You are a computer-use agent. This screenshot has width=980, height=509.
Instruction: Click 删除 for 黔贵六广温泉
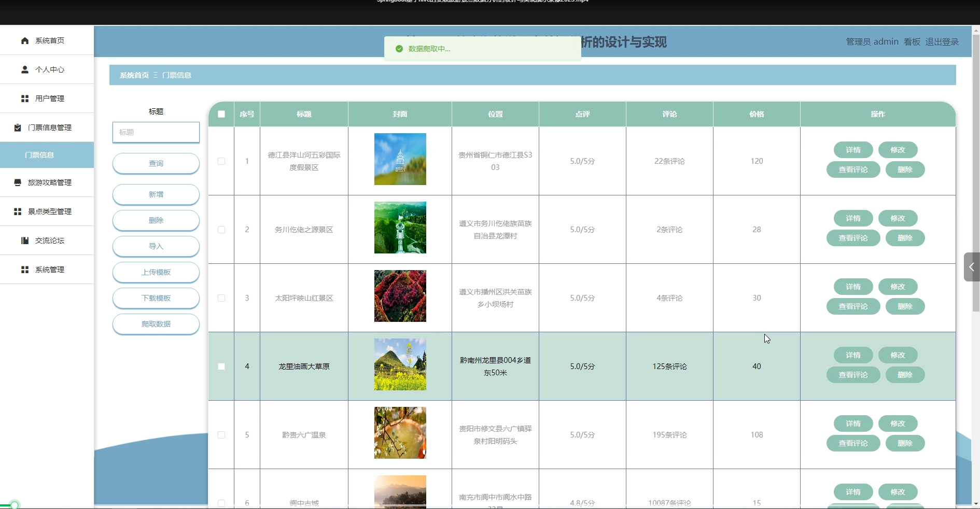pyautogui.click(x=905, y=443)
